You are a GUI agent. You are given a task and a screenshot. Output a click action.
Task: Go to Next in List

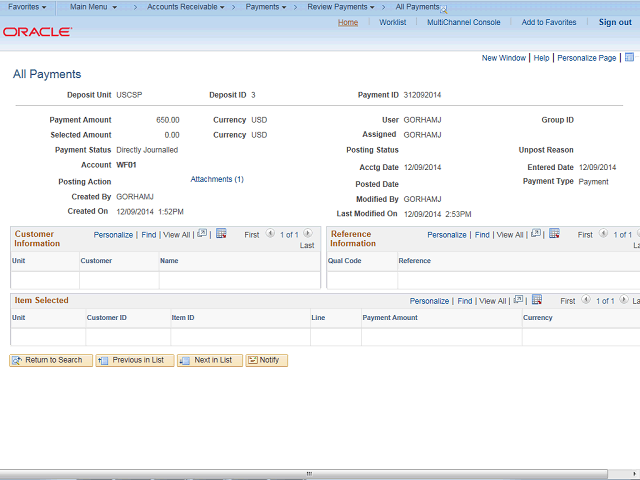coord(210,360)
